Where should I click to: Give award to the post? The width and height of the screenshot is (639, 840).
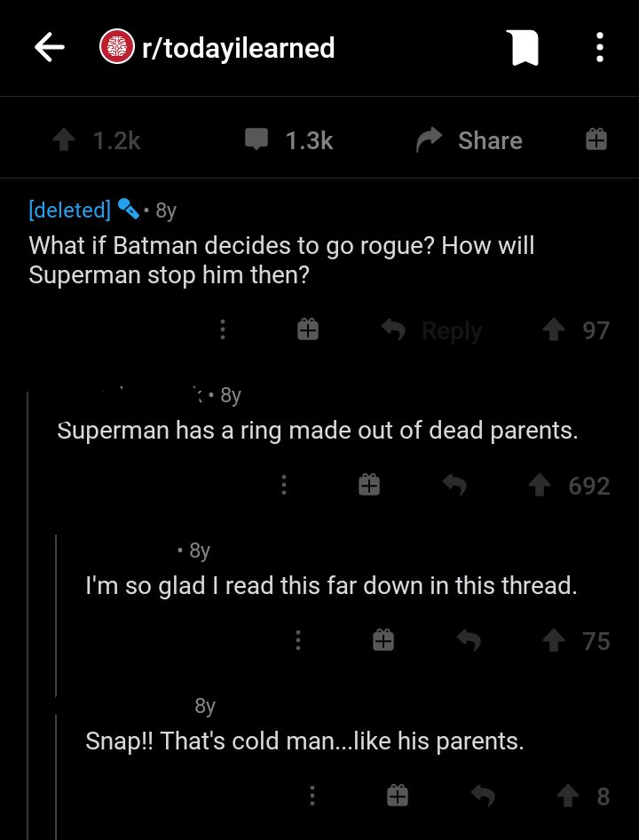point(596,139)
